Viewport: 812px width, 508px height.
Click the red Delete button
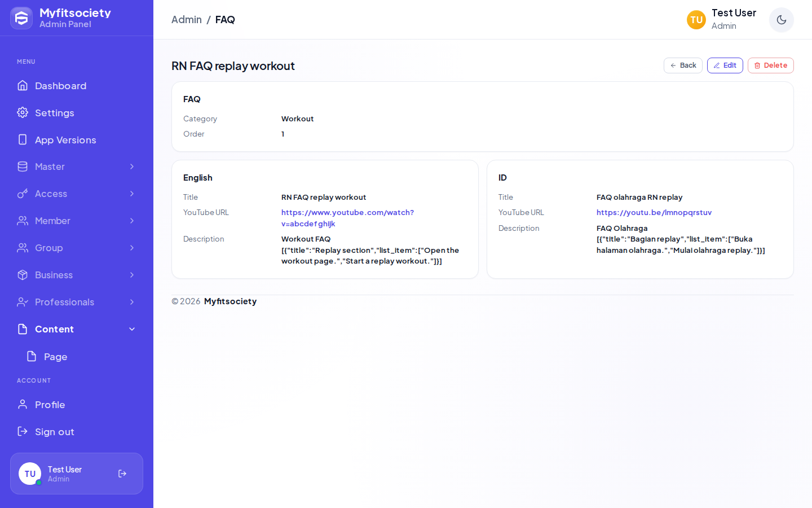click(x=771, y=65)
